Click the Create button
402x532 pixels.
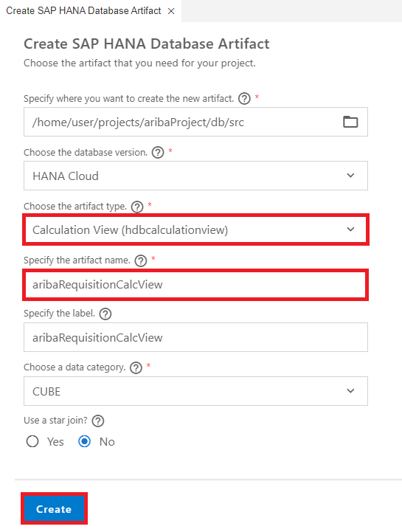pos(54,508)
